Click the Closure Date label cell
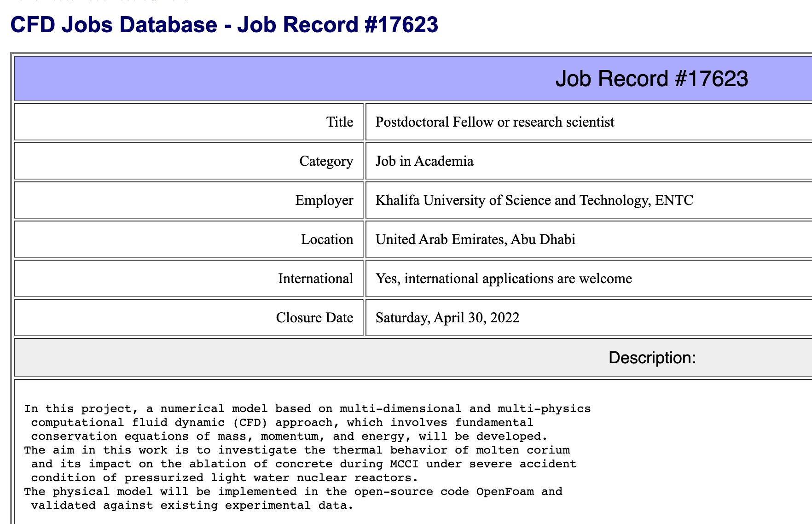The width and height of the screenshot is (812, 524). pyautogui.click(x=189, y=318)
